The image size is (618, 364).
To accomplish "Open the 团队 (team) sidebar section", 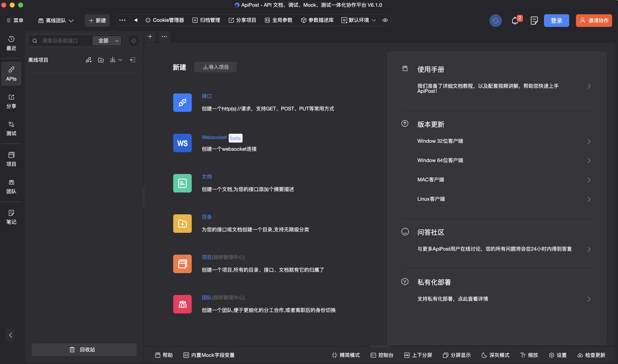I will [x=11, y=186].
